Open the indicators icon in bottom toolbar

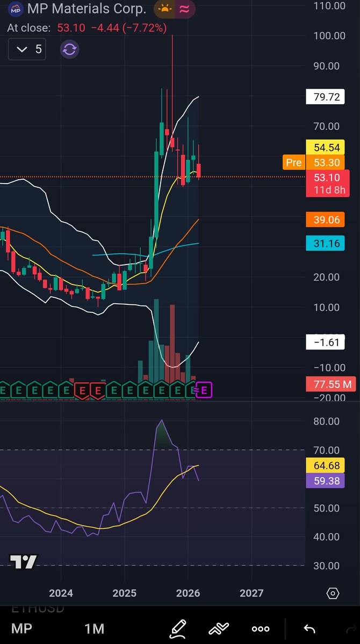pyautogui.click(x=219, y=628)
